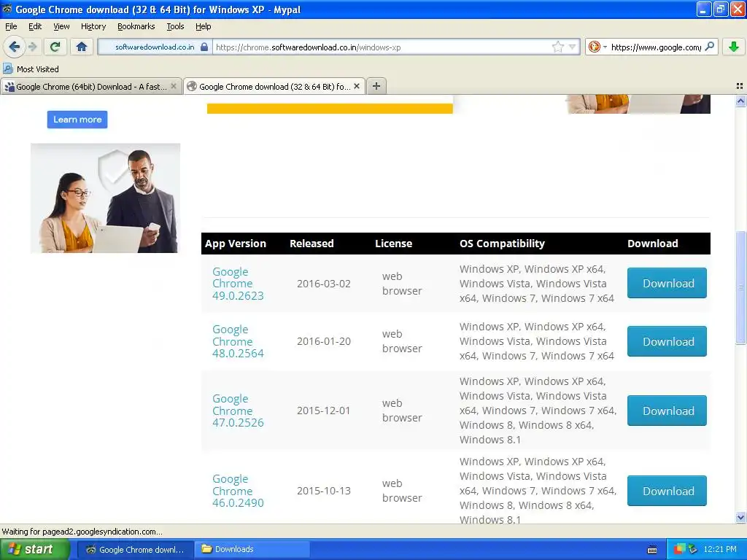Reload the page with the refresh icon
Viewport: 747px width, 560px height.
coord(55,47)
